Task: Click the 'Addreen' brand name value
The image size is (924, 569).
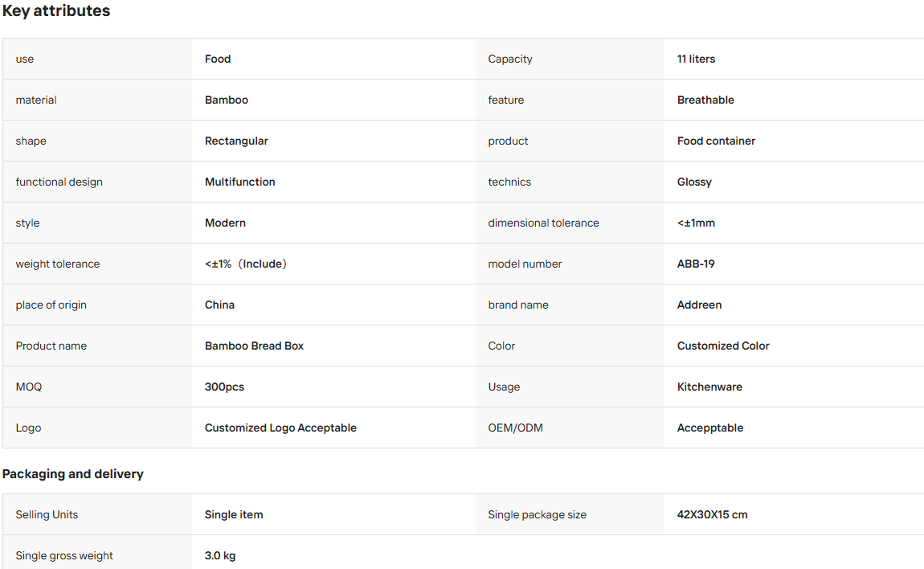Action: [x=700, y=305]
